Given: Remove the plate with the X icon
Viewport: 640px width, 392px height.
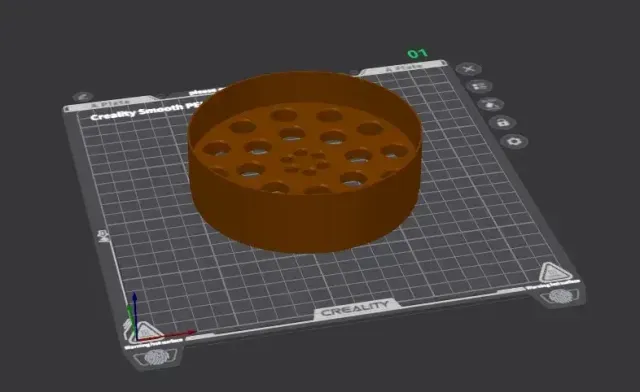Looking at the screenshot, I should [469, 69].
